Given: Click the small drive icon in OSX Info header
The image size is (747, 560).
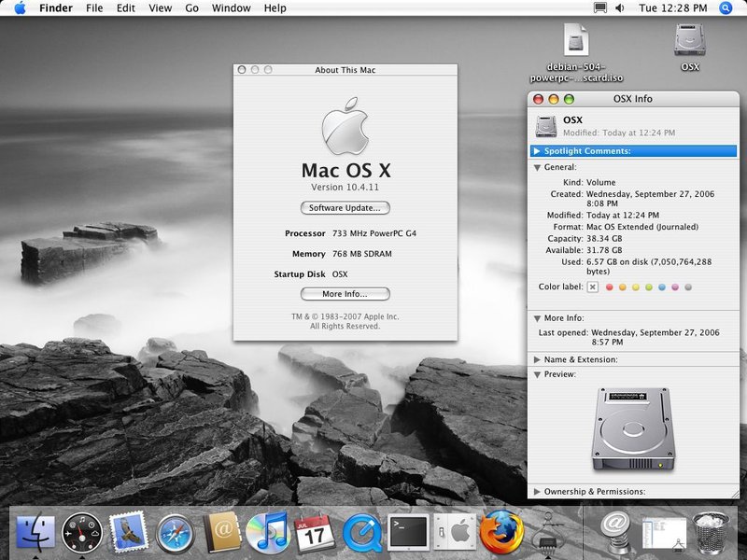Looking at the screenshot, I should click(546, 126).
